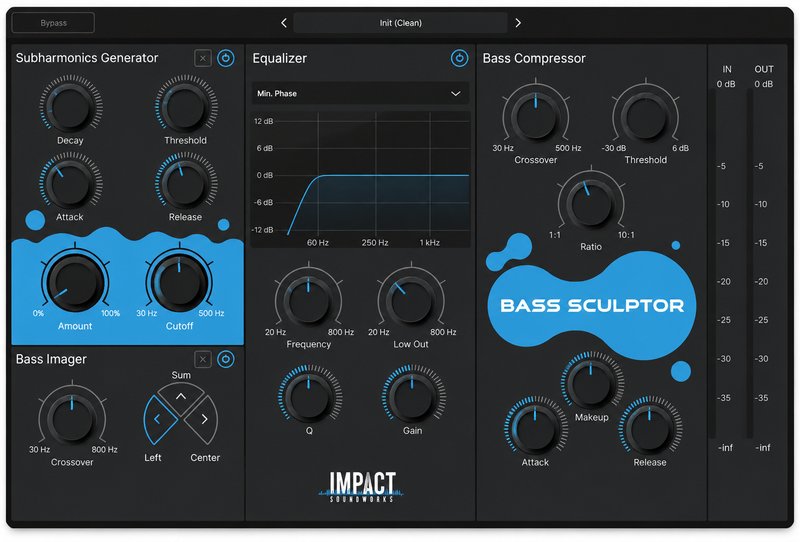Go to the previous preset arrow
The height and width of the screenshot is (542, 800).
(x=284, y=23)
